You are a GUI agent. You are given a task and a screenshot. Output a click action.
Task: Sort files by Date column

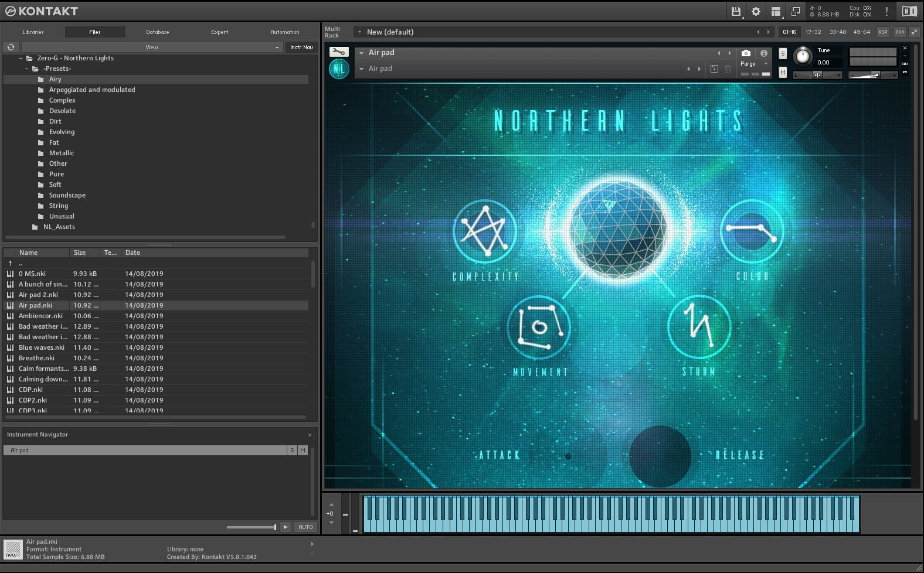(215, 253)
